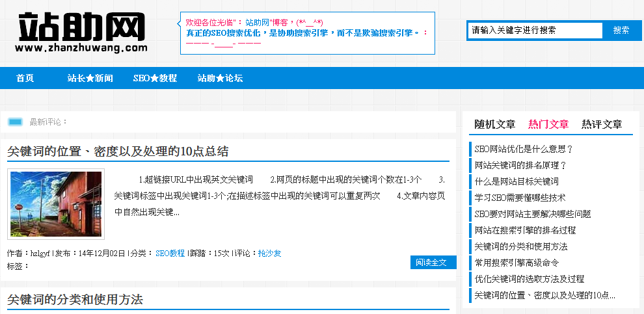
Task: Click the search keyword input field
Action: click(535, 30)
